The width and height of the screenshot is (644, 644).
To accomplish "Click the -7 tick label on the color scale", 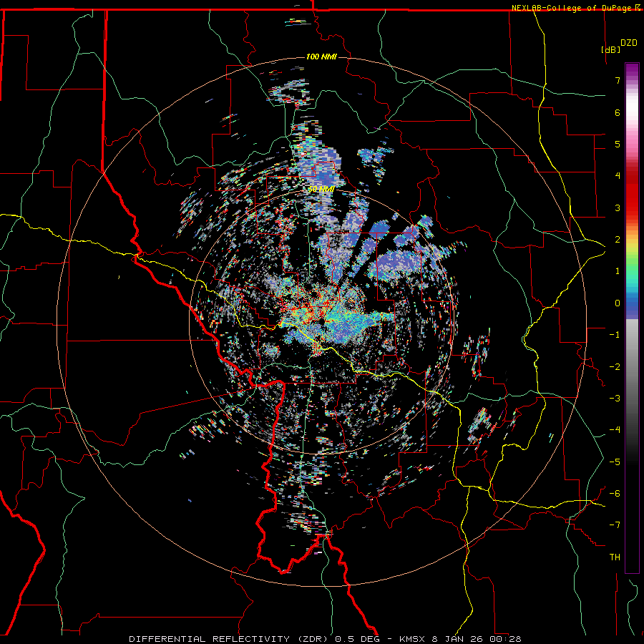I will click(x=615, y=525).
